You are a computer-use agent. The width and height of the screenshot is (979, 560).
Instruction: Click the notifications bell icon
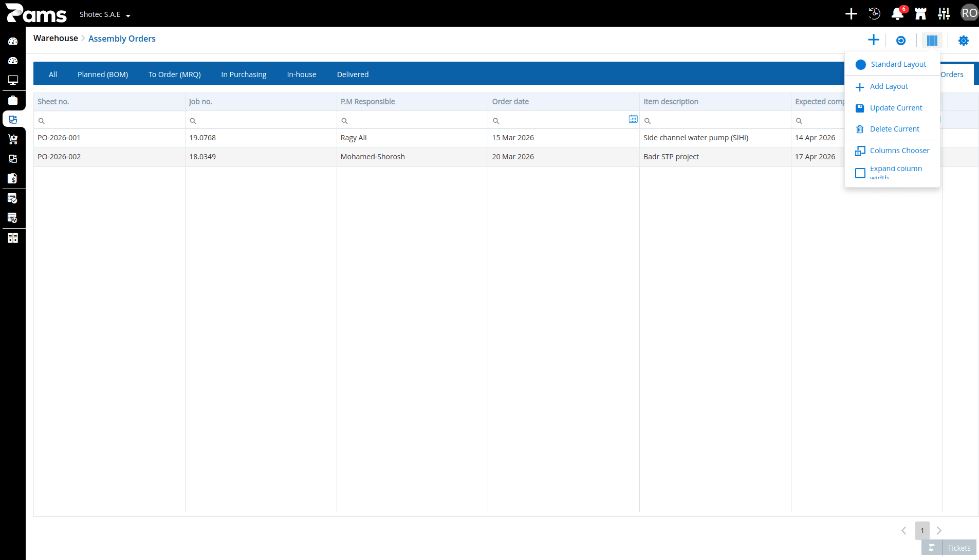pos(897,13)
